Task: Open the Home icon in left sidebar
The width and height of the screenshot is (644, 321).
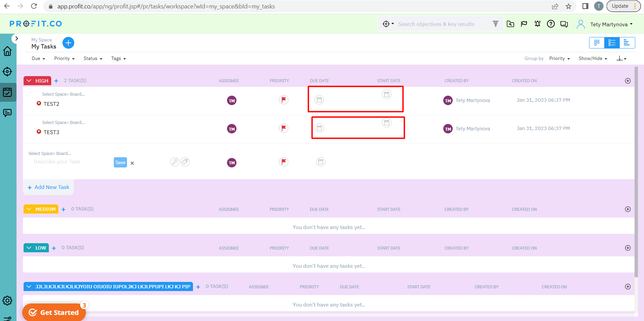Action: click(7, 51)
